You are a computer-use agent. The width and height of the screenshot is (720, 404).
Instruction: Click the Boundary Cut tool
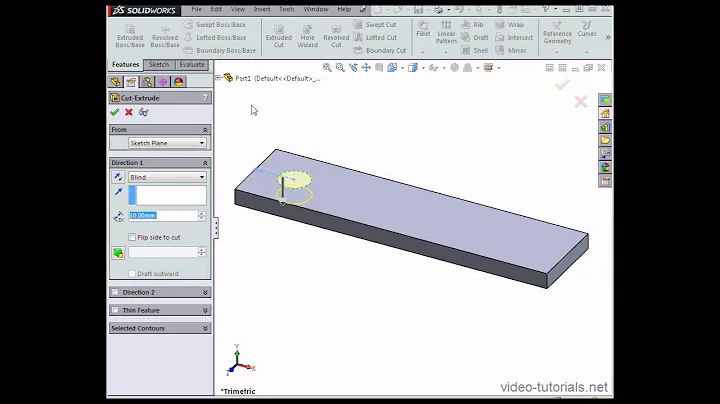coord(380,50)
